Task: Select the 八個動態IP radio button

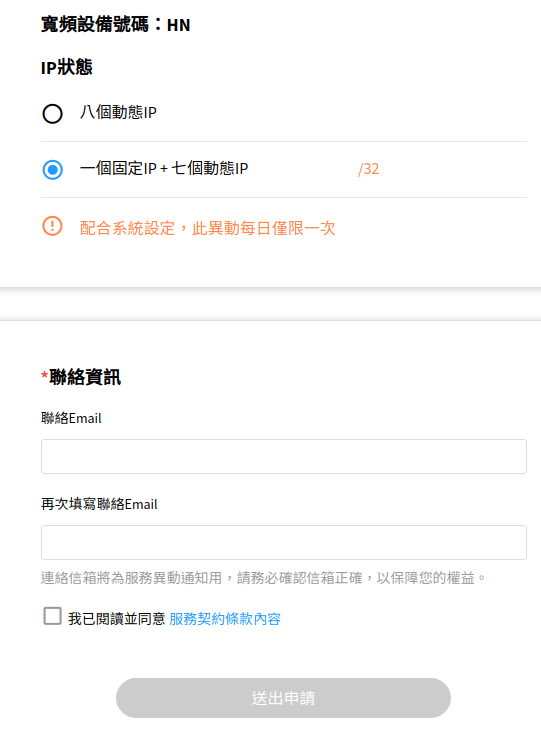Action: [x=52, y=113]
